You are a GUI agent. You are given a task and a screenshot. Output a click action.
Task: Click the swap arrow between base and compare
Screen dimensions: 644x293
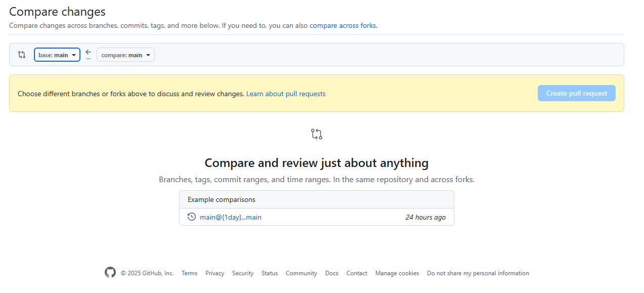[88, 53]
